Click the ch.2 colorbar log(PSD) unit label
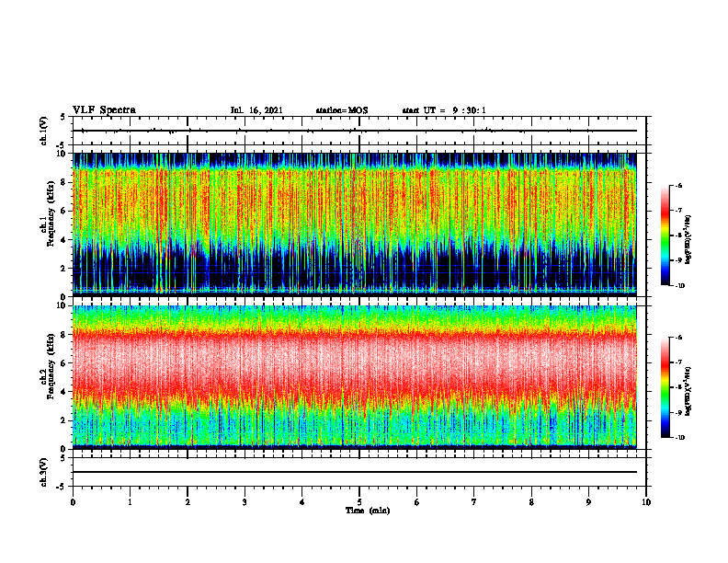Image resolution: width=728 pixels, height=563 pixels. [x=688, y=392]
